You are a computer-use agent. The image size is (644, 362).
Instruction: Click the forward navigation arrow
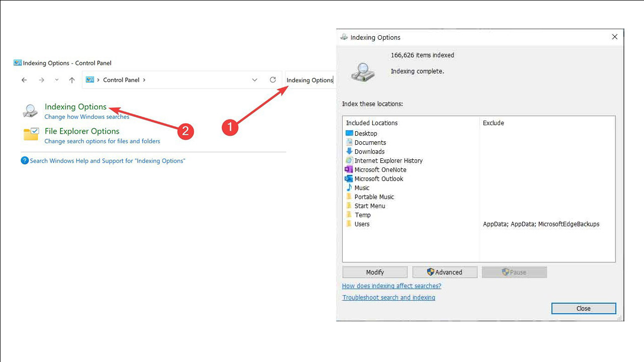tap(42, 80)
